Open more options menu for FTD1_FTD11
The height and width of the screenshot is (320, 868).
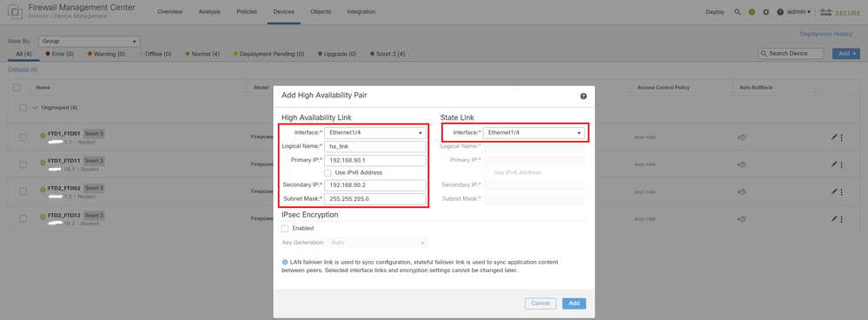(841, 164)
